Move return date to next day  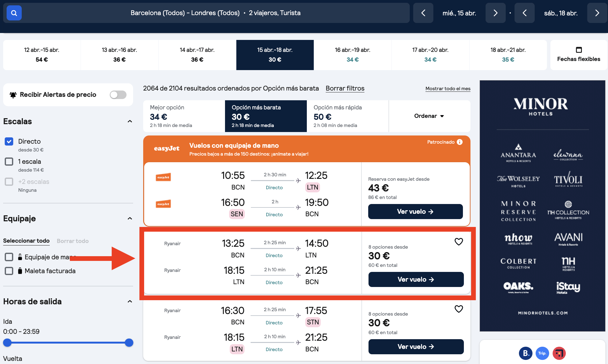click(x=597, y=13)
